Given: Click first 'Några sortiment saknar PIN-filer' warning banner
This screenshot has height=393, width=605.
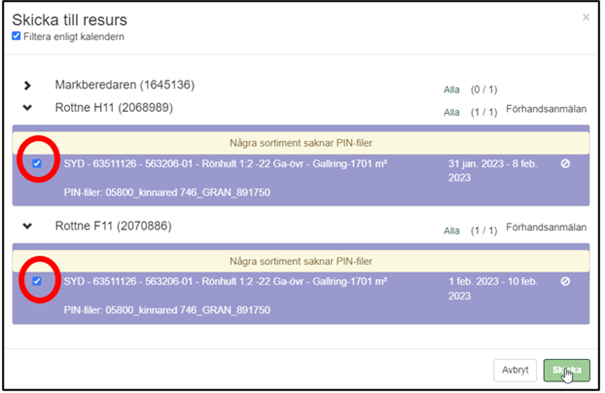Looking at the screenshot, I should [301, 143].
